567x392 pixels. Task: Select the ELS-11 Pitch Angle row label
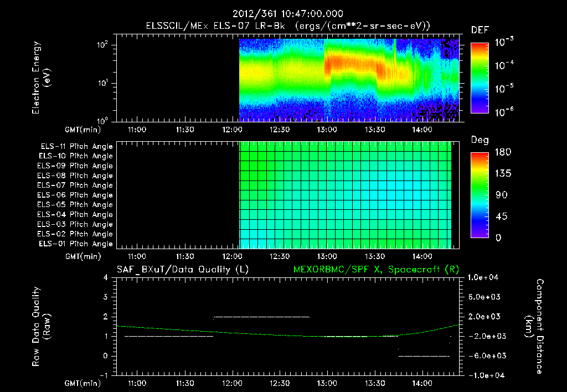point(76,147)
